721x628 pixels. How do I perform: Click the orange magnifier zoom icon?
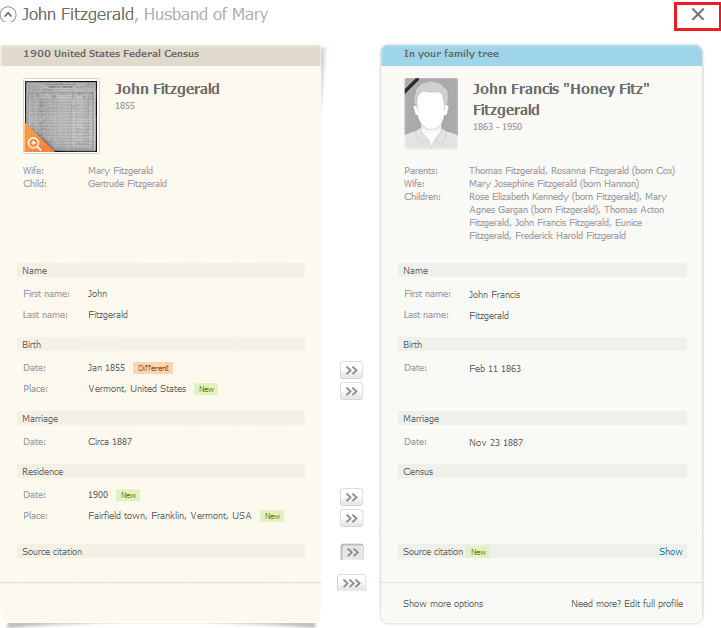click(35, 142)
